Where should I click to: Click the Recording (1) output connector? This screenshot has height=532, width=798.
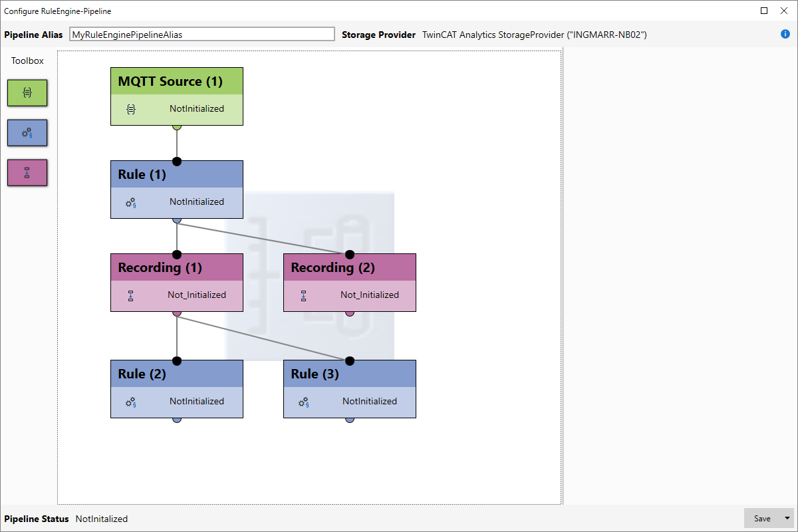(177, 313)
